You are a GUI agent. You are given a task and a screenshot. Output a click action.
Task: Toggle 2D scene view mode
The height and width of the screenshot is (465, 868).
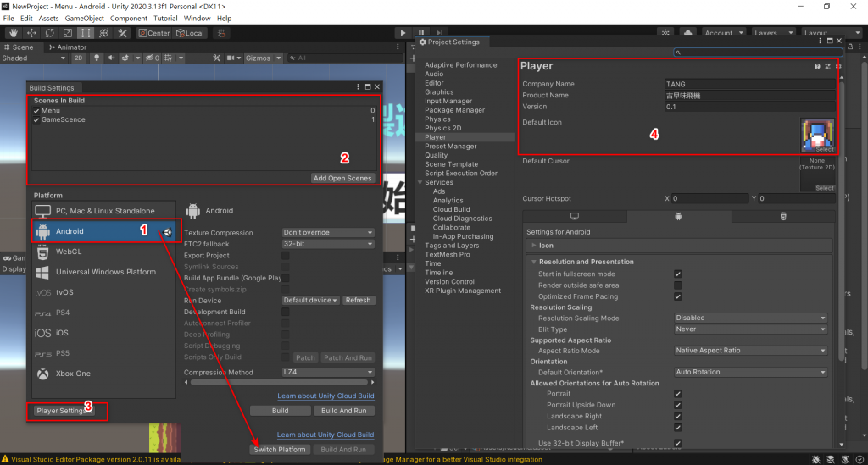click(79, 58)
